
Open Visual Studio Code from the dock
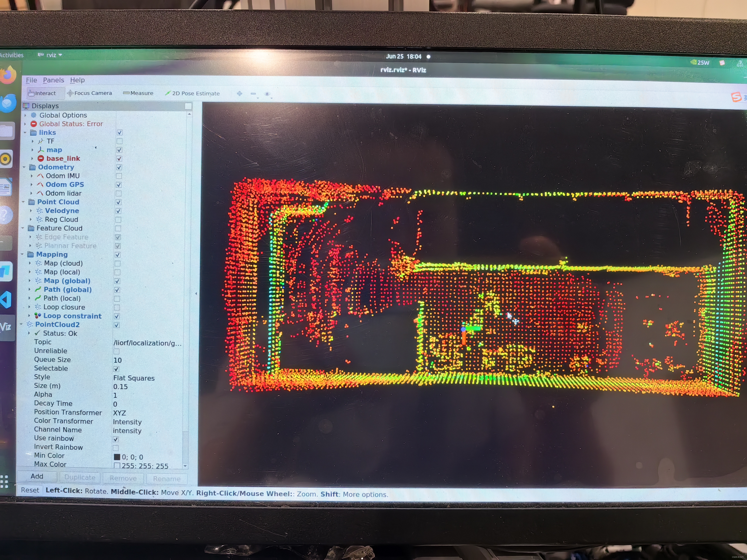click(6, 300)
